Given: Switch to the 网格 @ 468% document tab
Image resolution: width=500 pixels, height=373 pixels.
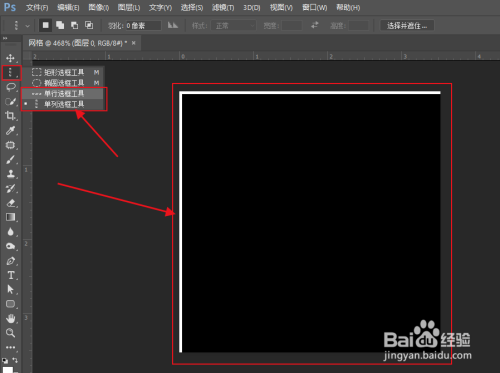Looking at the screenshot, I should point(78,43).
